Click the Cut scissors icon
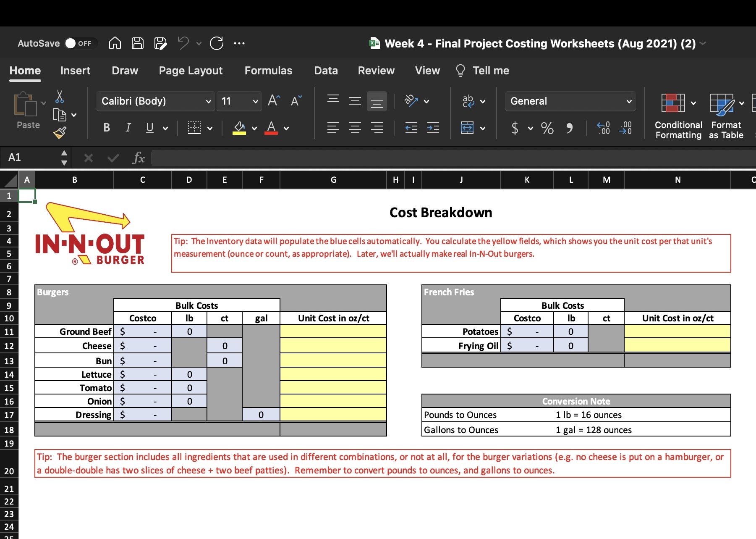 point(60,96)
